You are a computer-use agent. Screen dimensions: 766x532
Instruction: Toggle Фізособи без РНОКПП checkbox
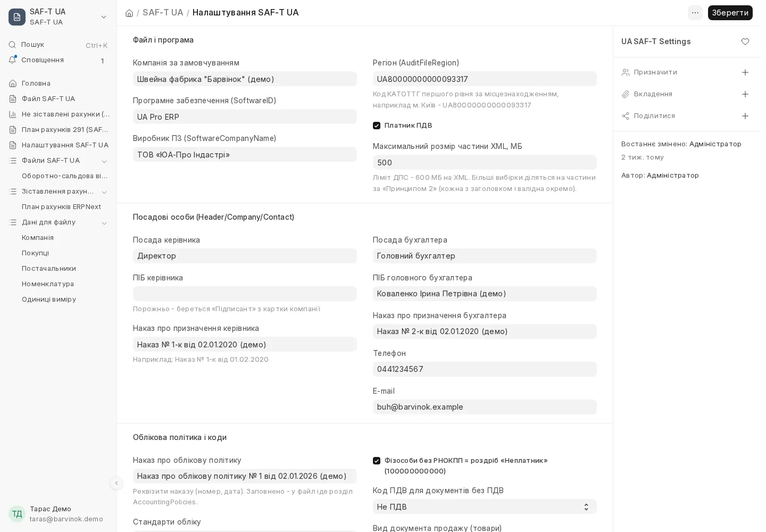pyautogui.click(x=377, y=461)
